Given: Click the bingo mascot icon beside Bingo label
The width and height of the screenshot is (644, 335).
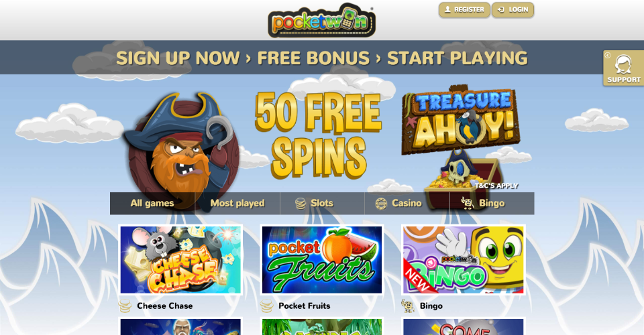Looking at the screenshot, I should point(408,306).
